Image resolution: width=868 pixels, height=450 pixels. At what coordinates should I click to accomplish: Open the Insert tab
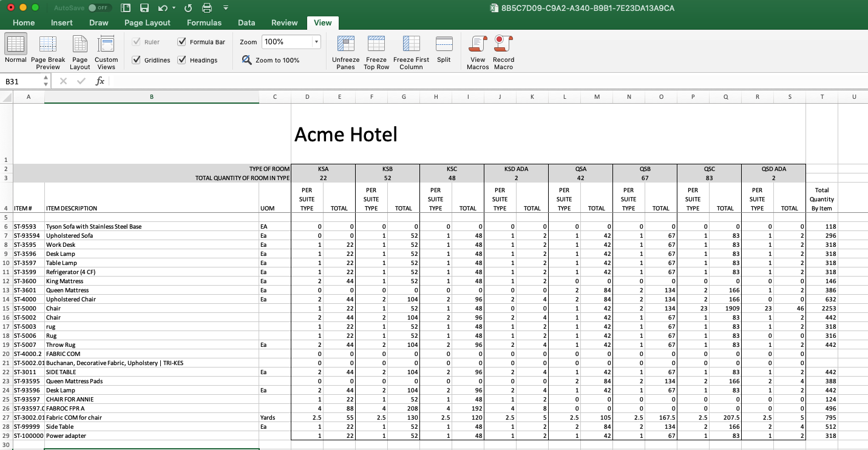coord(62,22)
